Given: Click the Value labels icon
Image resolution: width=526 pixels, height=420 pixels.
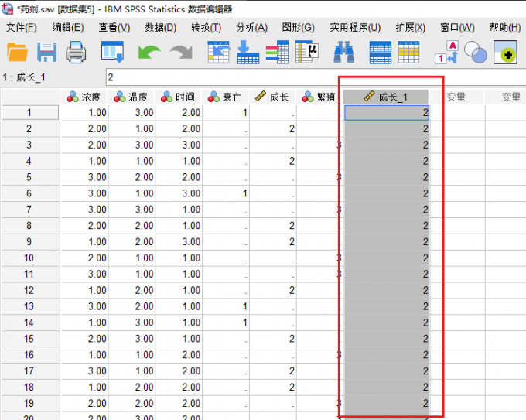Looking at the screenshot, I should click(x=447, y=53).
